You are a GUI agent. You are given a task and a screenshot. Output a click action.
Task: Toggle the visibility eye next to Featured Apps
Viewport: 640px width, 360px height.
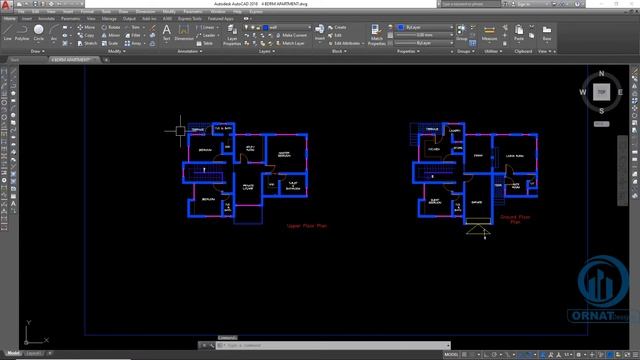246,18
